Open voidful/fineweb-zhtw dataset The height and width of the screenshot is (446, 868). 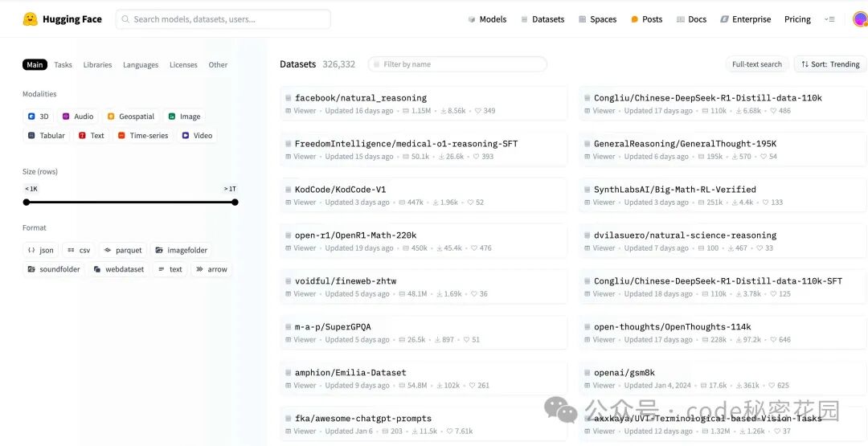(424, 287)
